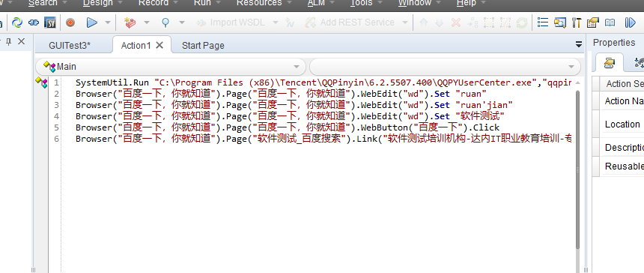This screenshot has width=644, height=273.
Task: Click code line 2 Set "ruan"
Action: 281,94
